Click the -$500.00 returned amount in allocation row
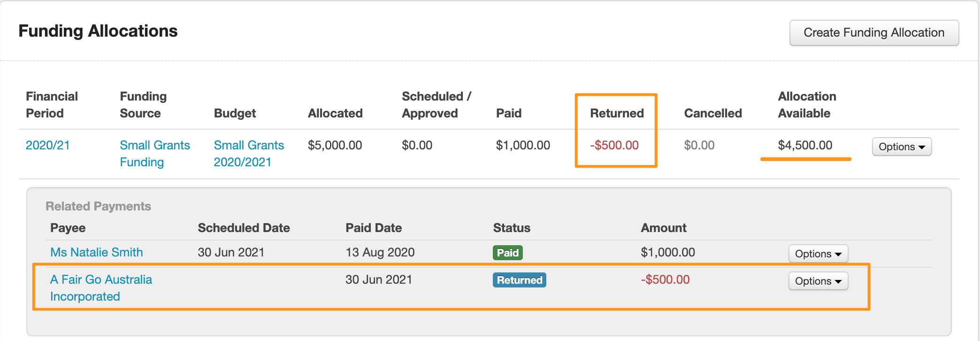Viewport: 980px width, 341px height. (614, 145)
